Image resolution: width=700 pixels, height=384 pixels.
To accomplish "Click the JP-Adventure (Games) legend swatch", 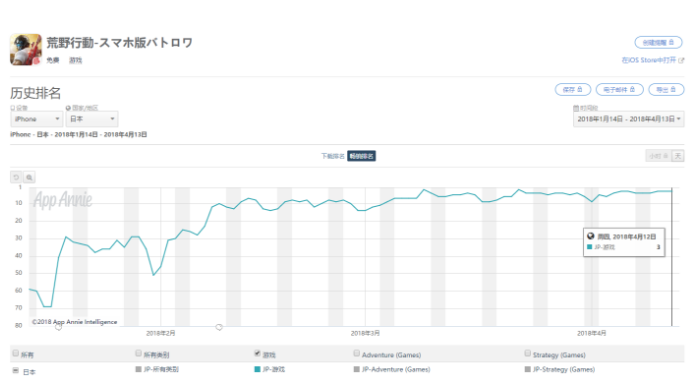I will point(356,369).
